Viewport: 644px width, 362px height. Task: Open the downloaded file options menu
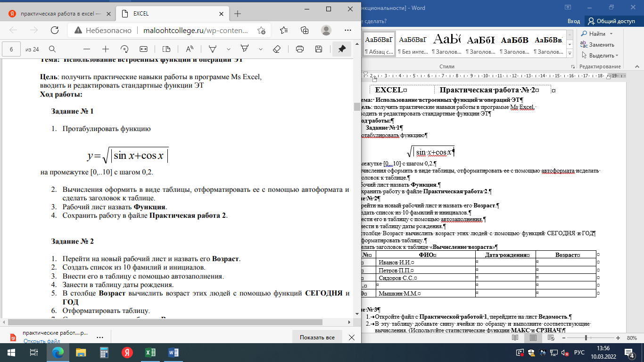point(100,337)
